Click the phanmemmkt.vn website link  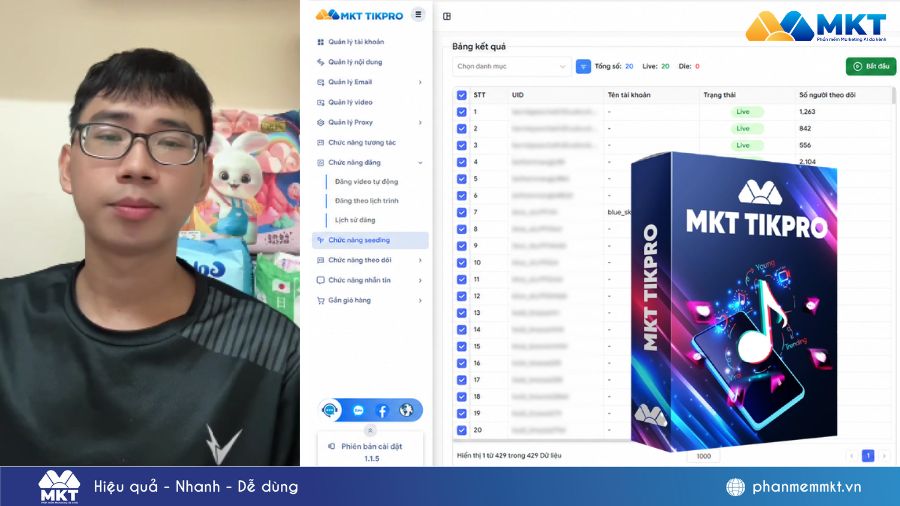click(806, 487)
